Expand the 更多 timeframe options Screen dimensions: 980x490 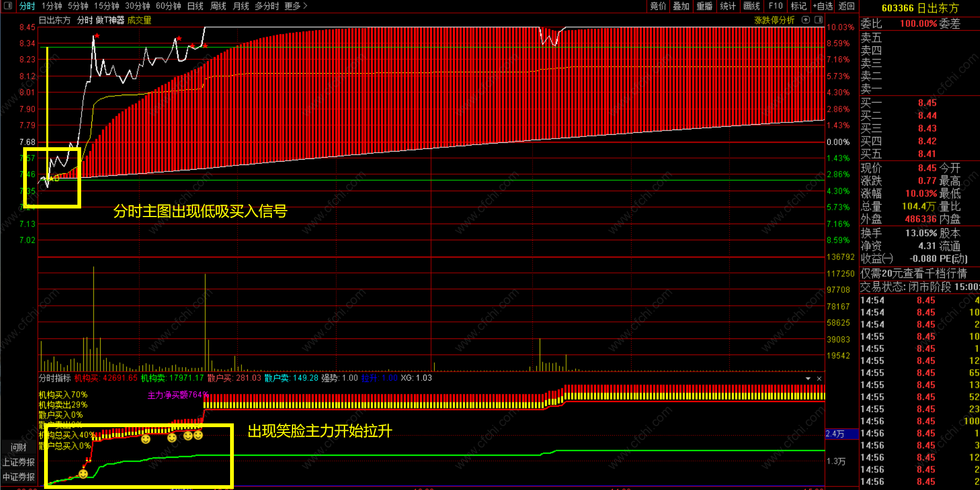(x=296, y=6)
